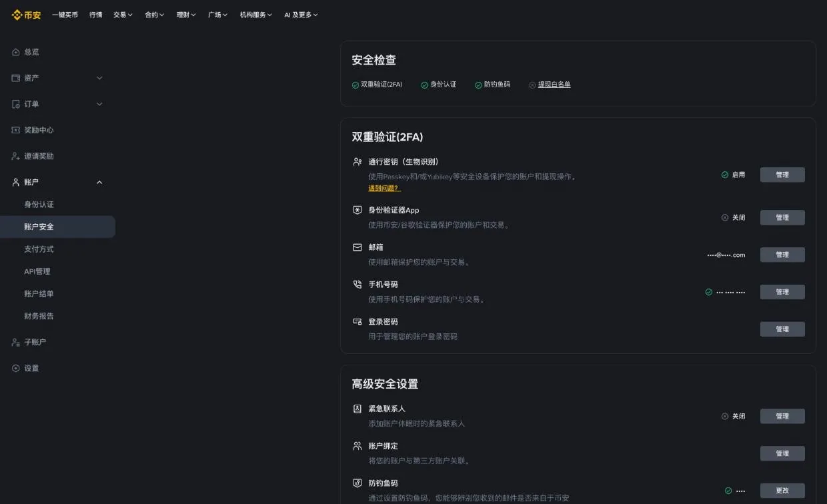Open the AI 及更多 dropdown menu

point(301,15)
